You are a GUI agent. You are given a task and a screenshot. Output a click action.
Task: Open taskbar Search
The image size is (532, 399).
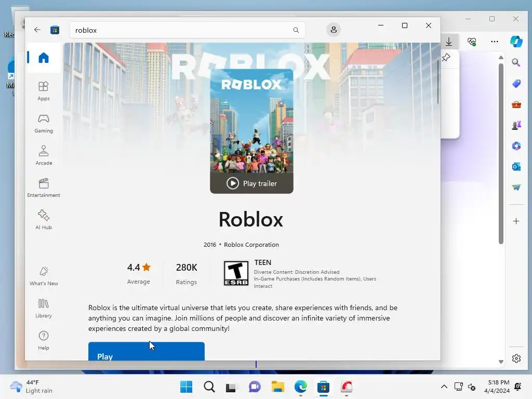coord(209,387)
